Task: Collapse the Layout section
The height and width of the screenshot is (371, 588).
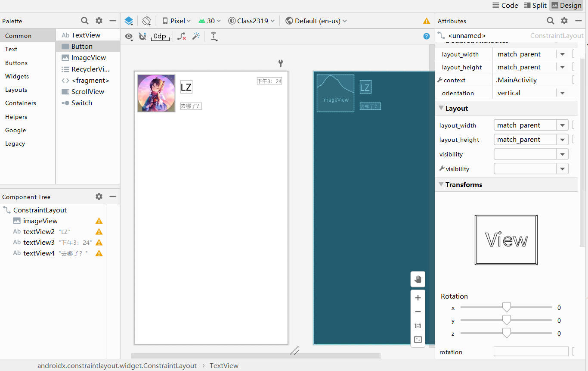Action: click(x=441, y=108)
